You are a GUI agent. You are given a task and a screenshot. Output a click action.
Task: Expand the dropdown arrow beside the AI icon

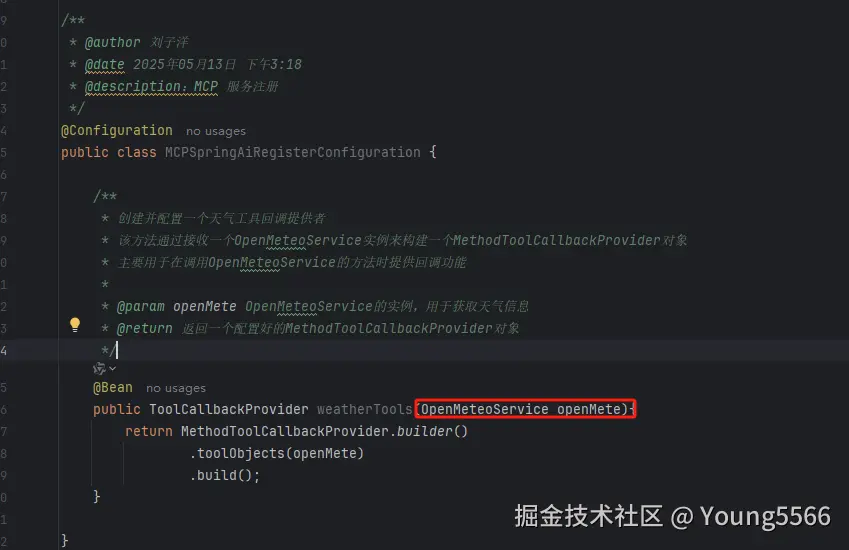coord(113,369)
